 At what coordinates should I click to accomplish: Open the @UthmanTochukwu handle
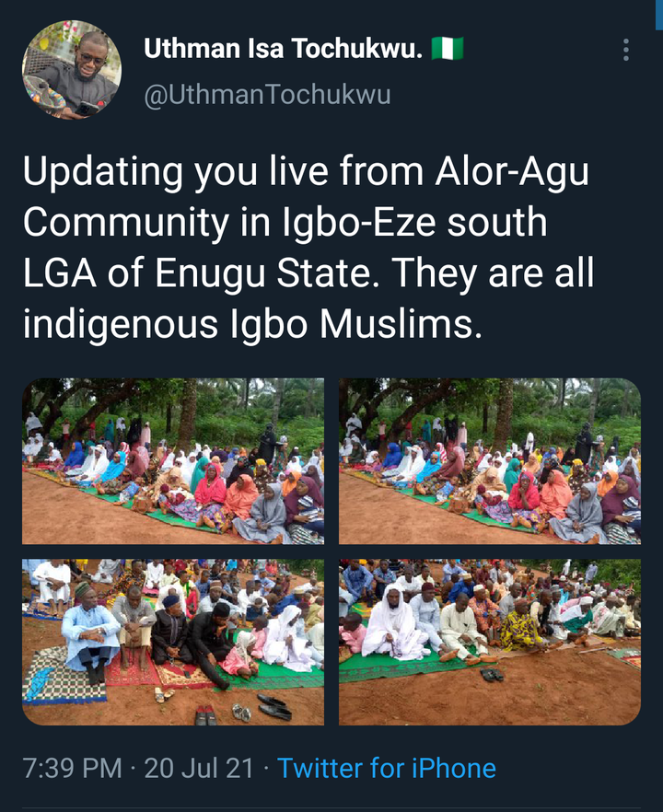click(267, 96)
